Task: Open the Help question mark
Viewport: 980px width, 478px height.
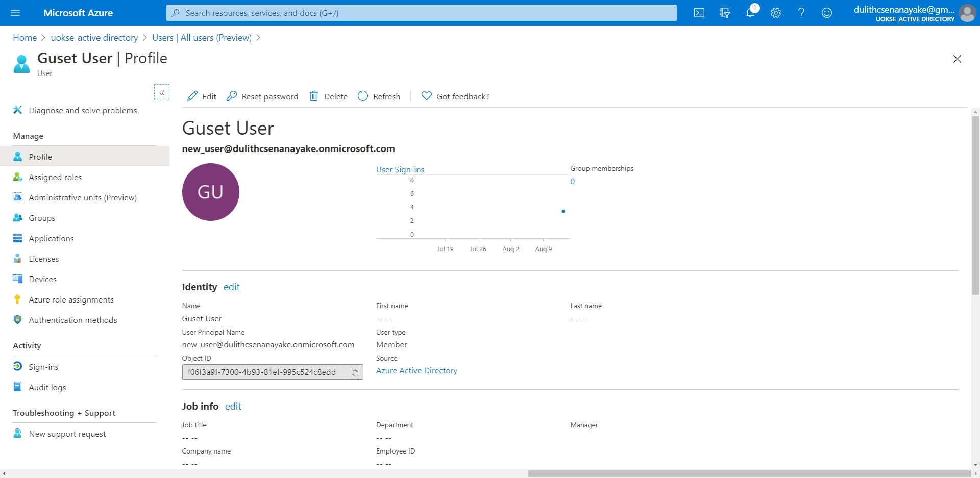Action: [801, 13]
